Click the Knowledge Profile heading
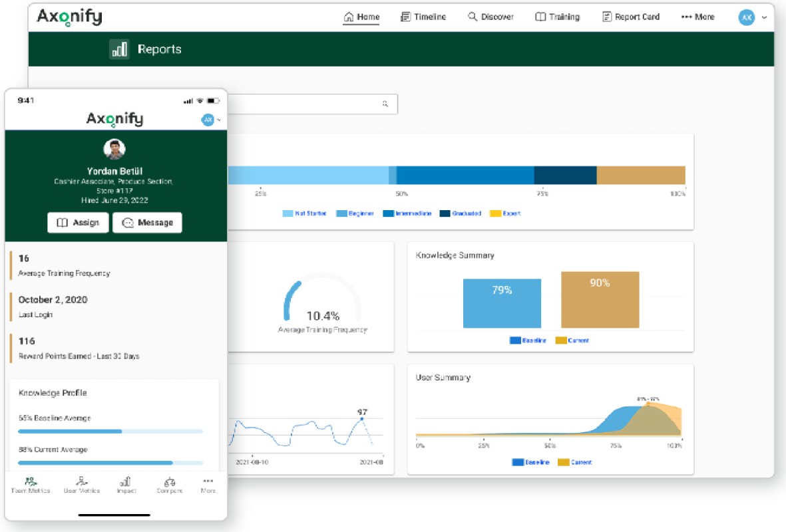 (53, 393)
